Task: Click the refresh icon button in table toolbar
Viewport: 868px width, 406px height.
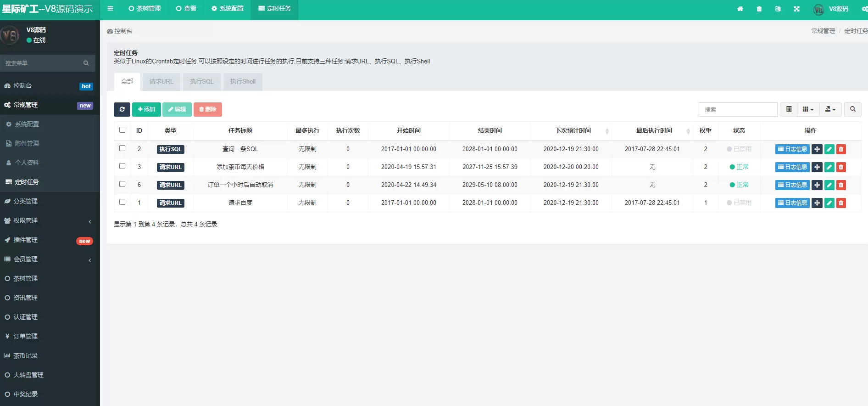Action: coord(122,109)
